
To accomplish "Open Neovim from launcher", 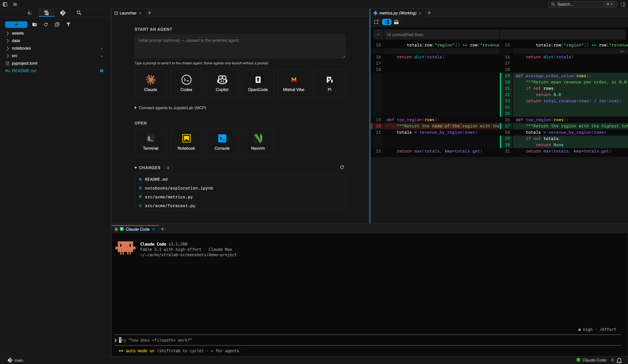I will pyautogui.click(x=258, y=142).
